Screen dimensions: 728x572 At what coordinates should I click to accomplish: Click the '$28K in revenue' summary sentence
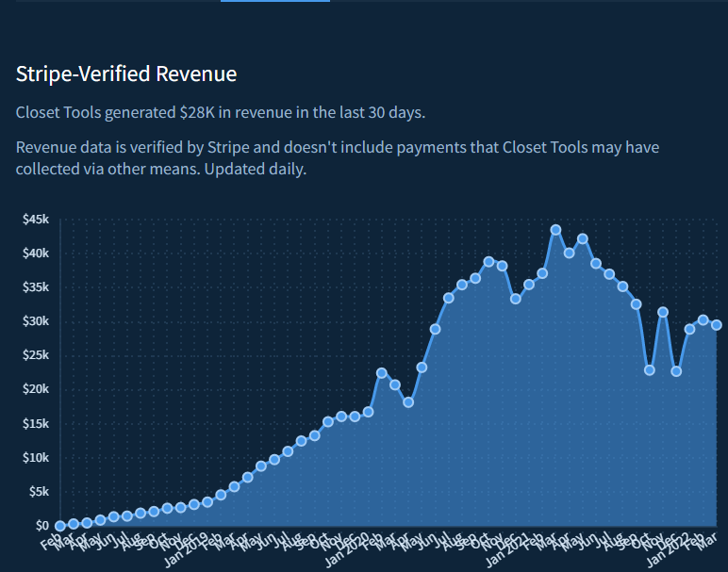(x=221, y=113)
